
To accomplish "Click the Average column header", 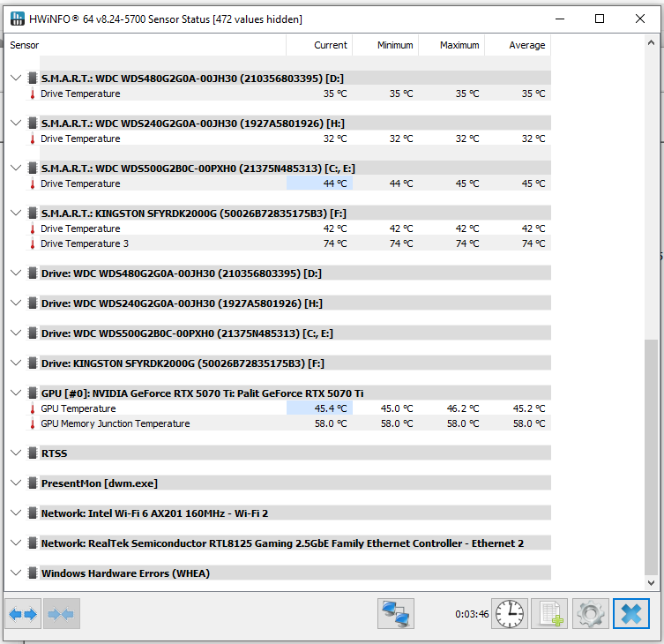I will pos(518,45).
